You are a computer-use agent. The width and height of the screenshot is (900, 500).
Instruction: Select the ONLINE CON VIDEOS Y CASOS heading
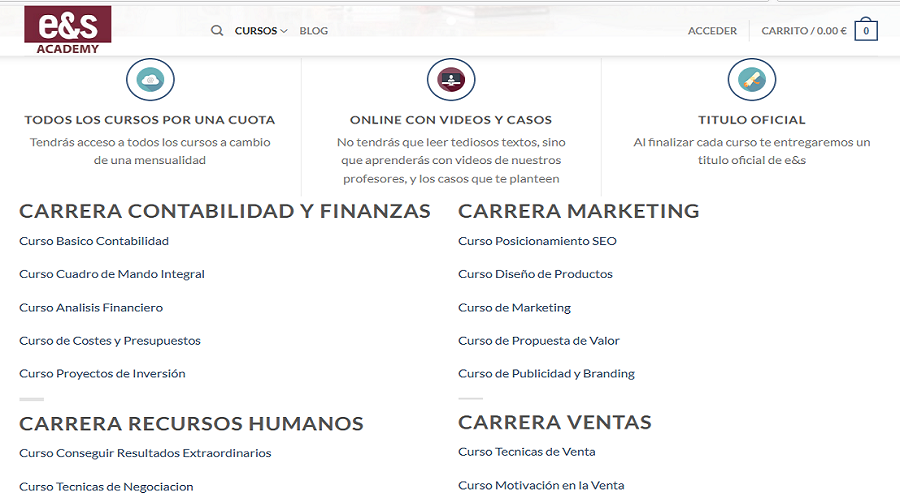pyautogui.click(x=451, y=120)
